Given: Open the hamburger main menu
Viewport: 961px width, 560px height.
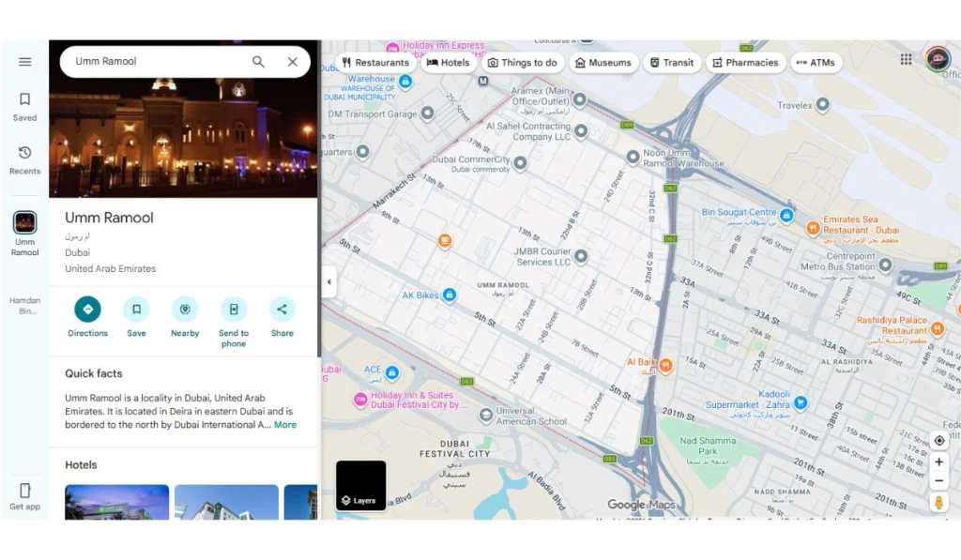Looking at the screenshot, I should (24, 62).
